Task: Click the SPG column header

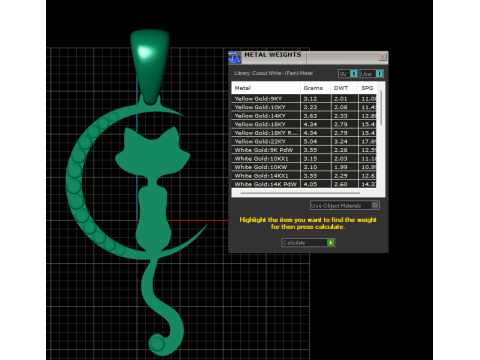Action: (x=367, y=88)
